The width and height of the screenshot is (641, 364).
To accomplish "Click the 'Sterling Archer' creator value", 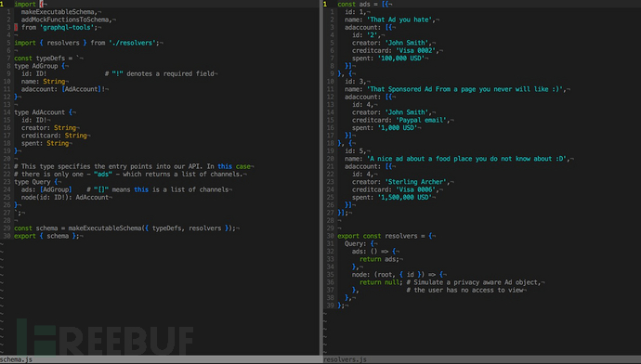I will [x=417, y=182].
